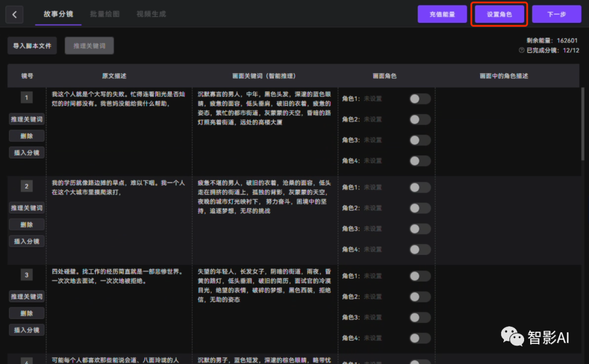Infer keywords for shot 1
Viewport: 589px width, 364px height.
point(27,119)
